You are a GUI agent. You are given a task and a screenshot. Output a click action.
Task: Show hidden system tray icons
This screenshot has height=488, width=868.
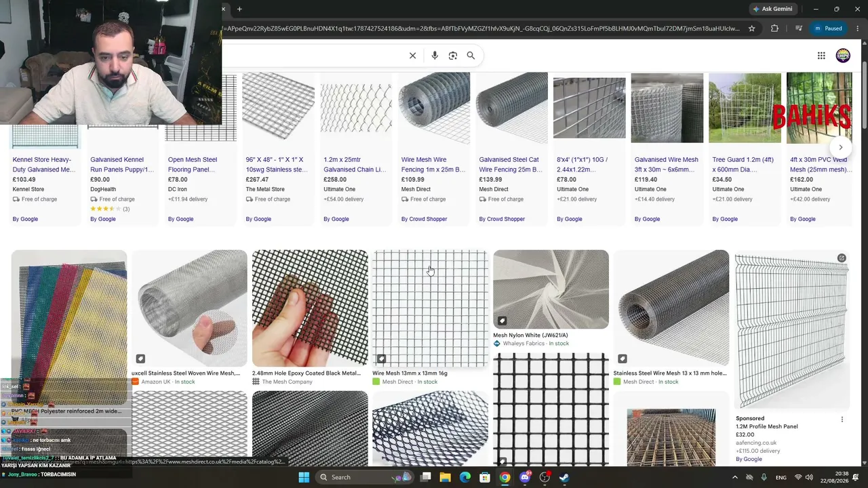[x=734, y=477]
